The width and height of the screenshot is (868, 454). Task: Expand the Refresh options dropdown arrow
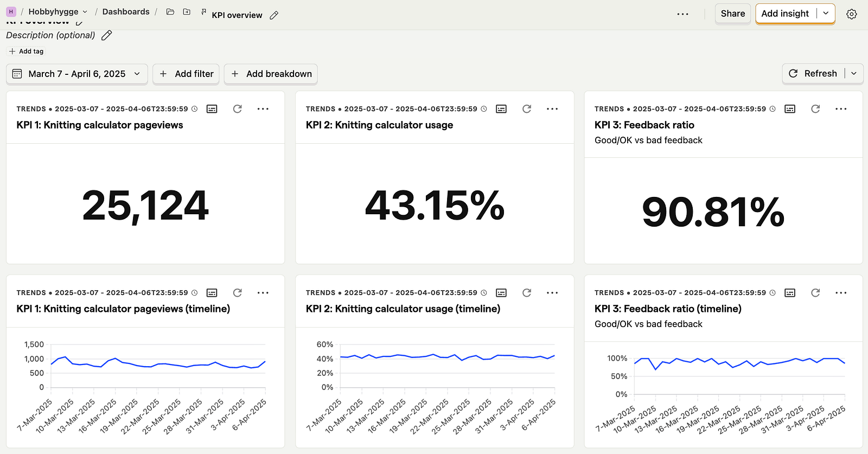(854, 74)
